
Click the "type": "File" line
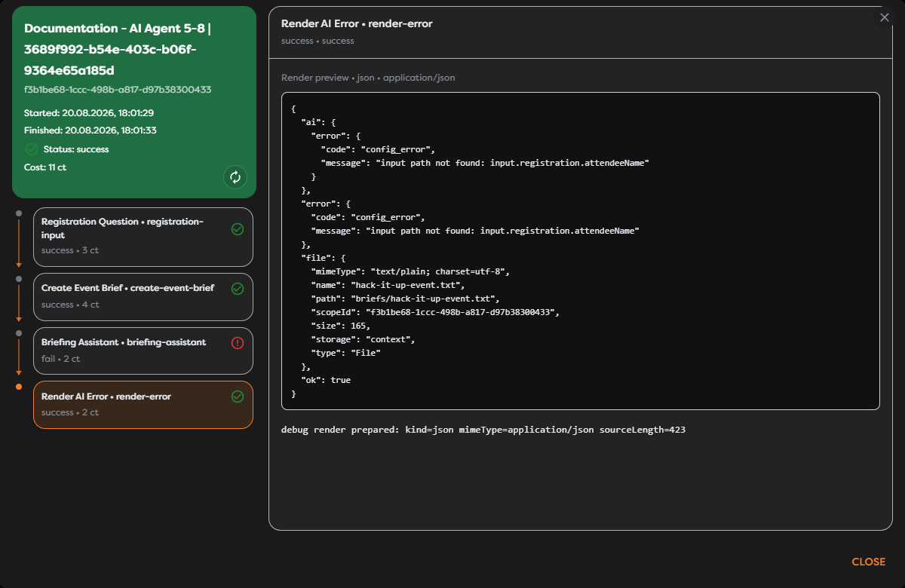click(x=348, y=353)
